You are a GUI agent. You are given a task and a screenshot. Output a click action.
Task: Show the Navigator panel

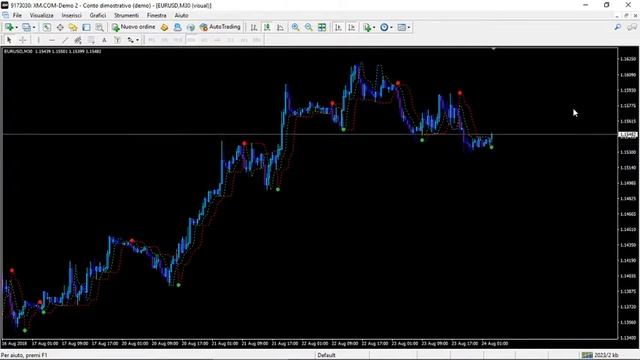click(x=73, y=27)
